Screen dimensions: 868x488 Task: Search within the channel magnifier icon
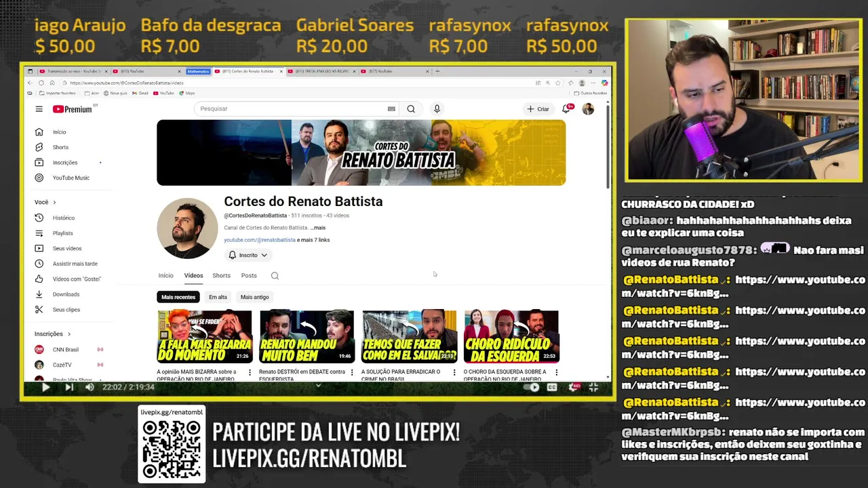point(275,276)
